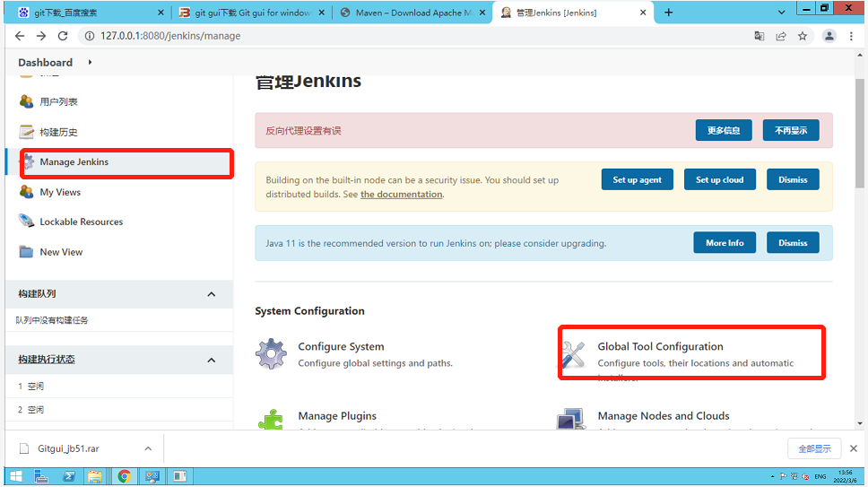Open the tab search dropdown
Screen dimensions: 868x487
(781, 13)
